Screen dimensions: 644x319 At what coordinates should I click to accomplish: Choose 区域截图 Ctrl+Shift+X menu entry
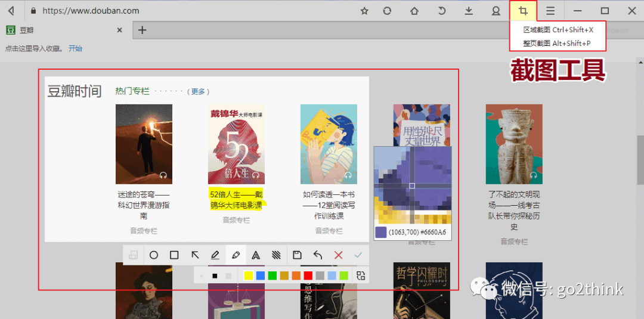(x=558, y=30)
